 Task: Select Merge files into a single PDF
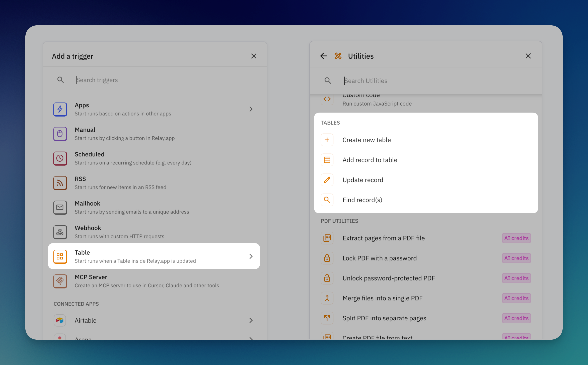pos(382,298)
